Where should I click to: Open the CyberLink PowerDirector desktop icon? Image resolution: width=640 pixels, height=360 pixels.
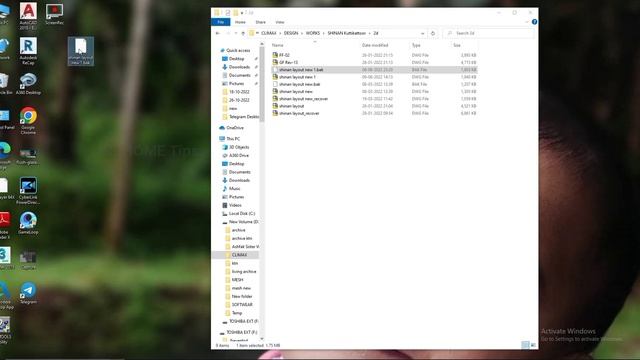coord(28,191)
